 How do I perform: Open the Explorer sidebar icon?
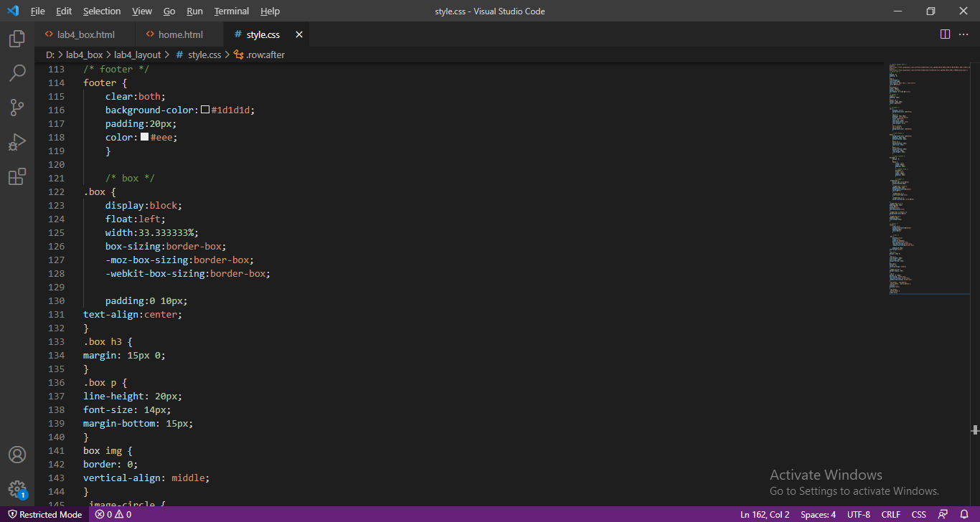point(17,39)
